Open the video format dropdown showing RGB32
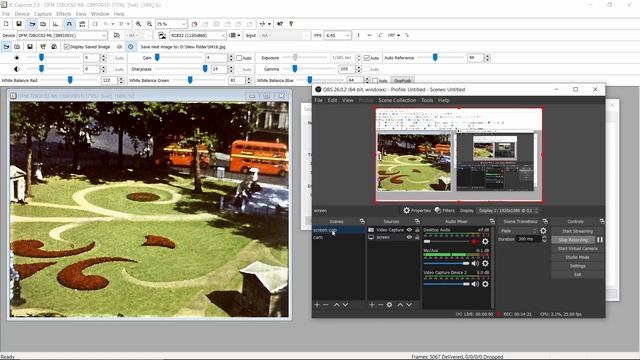 click(x=198, y=36)
